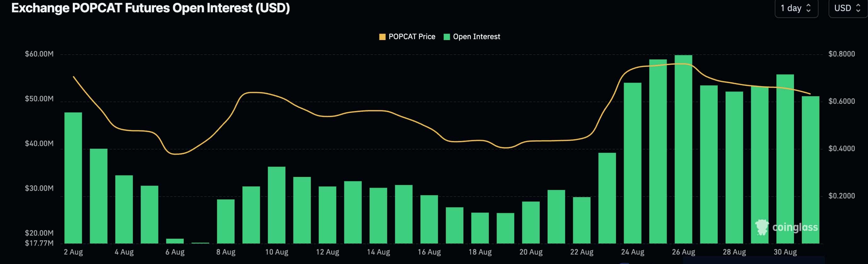Screen dimensions: 868x264
Task: Select the 26 Aug tallest open interest bar
Action: coord(683,150)
